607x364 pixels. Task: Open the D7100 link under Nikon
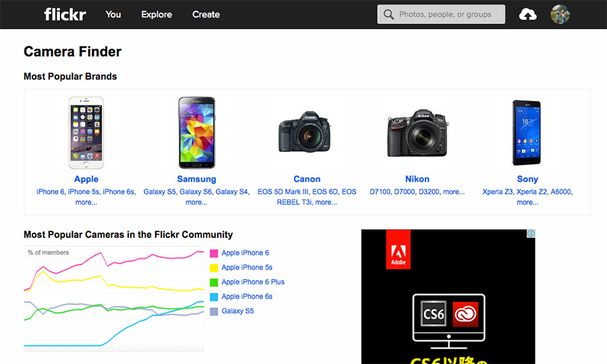380,192
